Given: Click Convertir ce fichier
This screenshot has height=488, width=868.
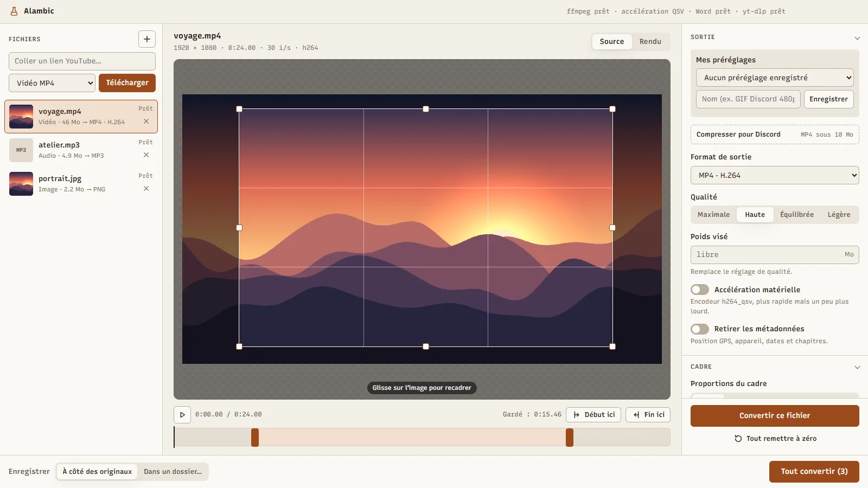Looking at the screenshot, I should pos(775,416).
